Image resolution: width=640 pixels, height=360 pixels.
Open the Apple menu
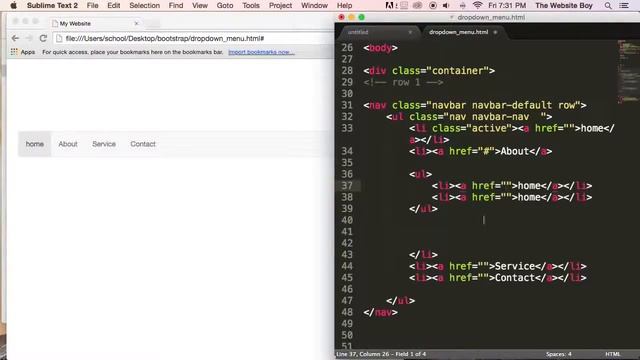click(x=13, y=5)
